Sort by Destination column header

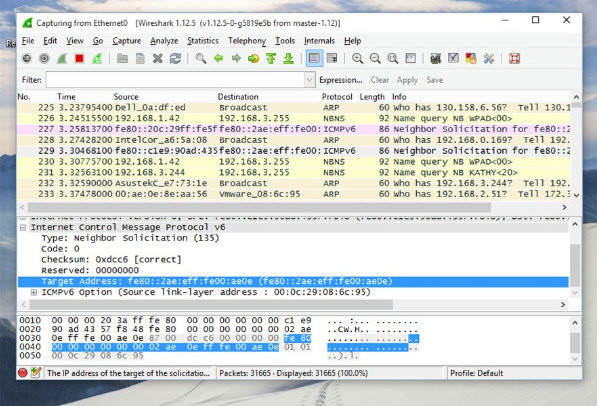[x=238, y=97]
